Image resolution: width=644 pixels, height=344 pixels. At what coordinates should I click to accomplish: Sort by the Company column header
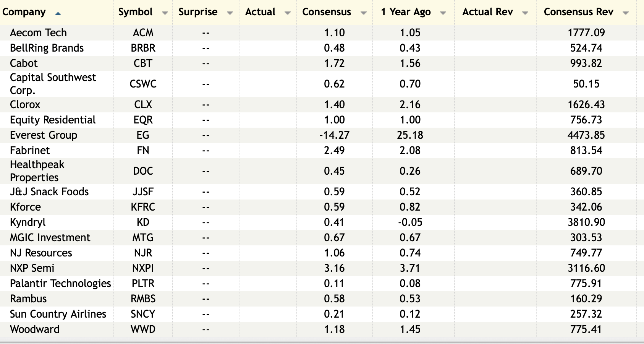pyautogui.click(x=24, y=12)
